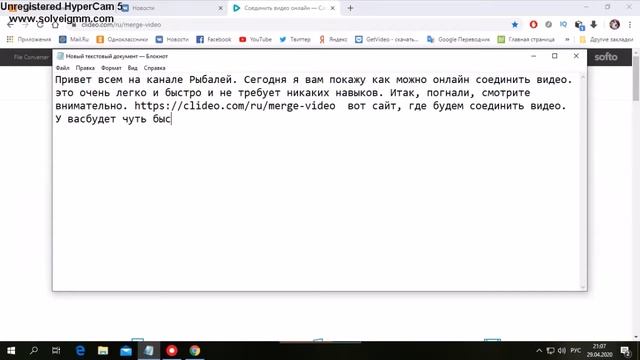Open File Explorer from taskbar
Screen dimensions: 640x360
(103, 351)
